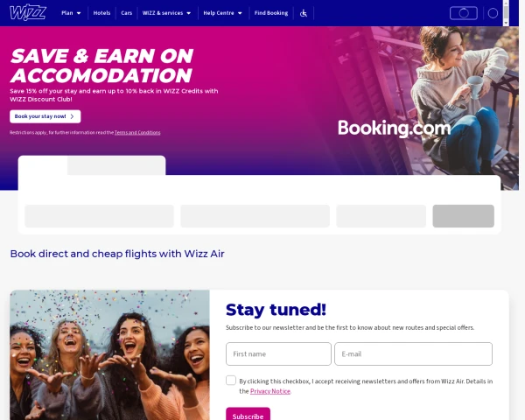This screenshot has height=420, width=525.
Task: Click the First name input field
Action: pos(278,353)
